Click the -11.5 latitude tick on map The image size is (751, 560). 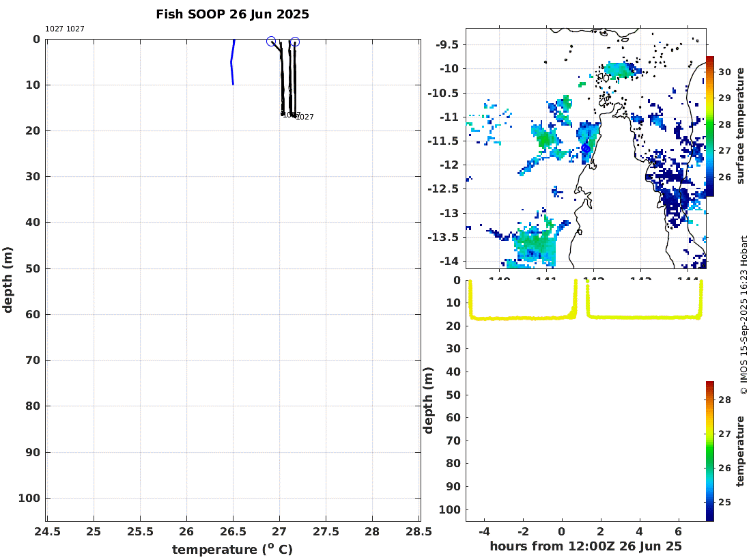(x=443, y=141)
